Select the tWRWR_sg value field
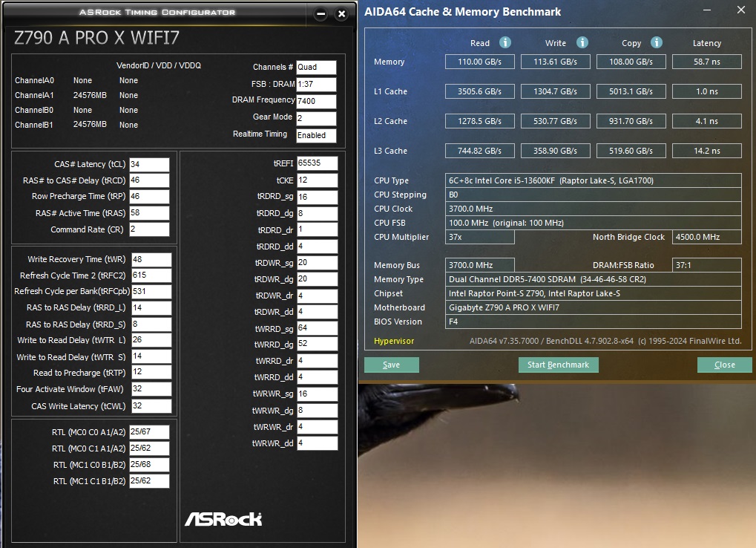 [318, 394]
